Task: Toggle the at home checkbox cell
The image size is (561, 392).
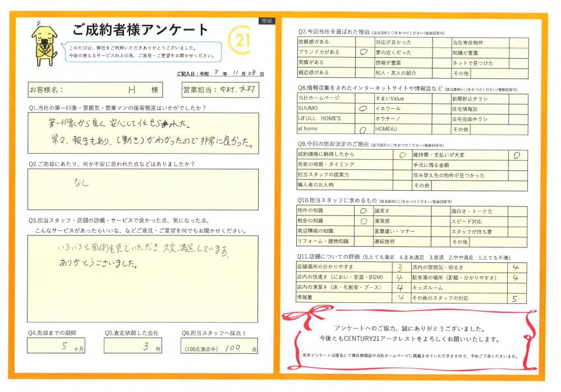Action: click(x=362, y=129)
